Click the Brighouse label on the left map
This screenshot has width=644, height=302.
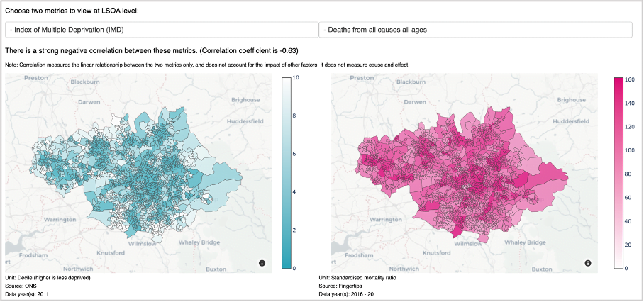point(245,100)
